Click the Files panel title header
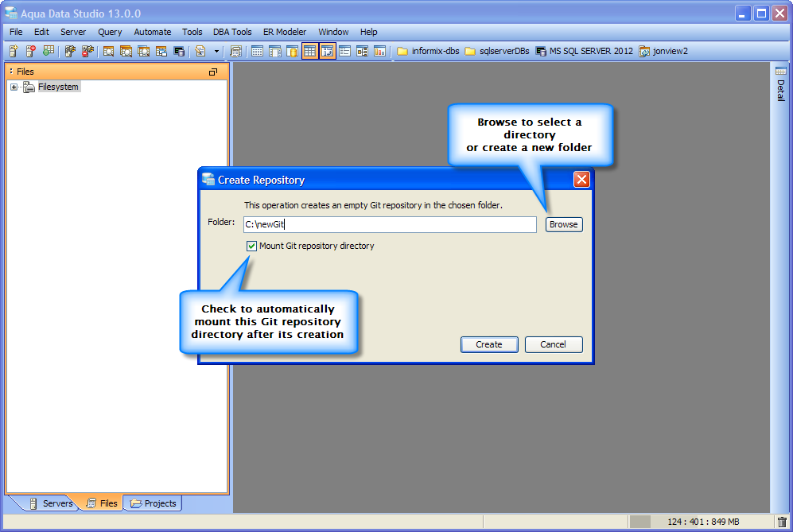 click(x=117, y=72)
